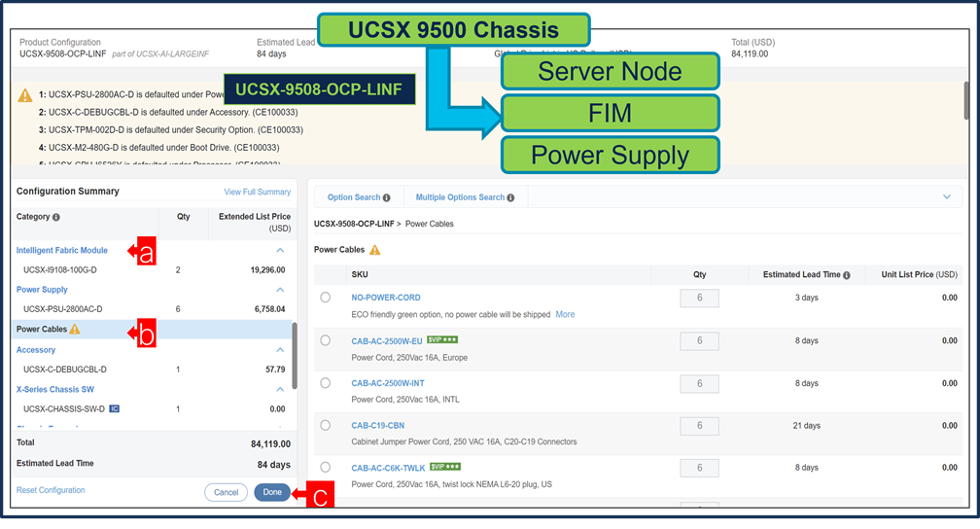980x529 pixels.
Task: Open the CAB-C19-CBN SKU link
Action: coord(377,425)
